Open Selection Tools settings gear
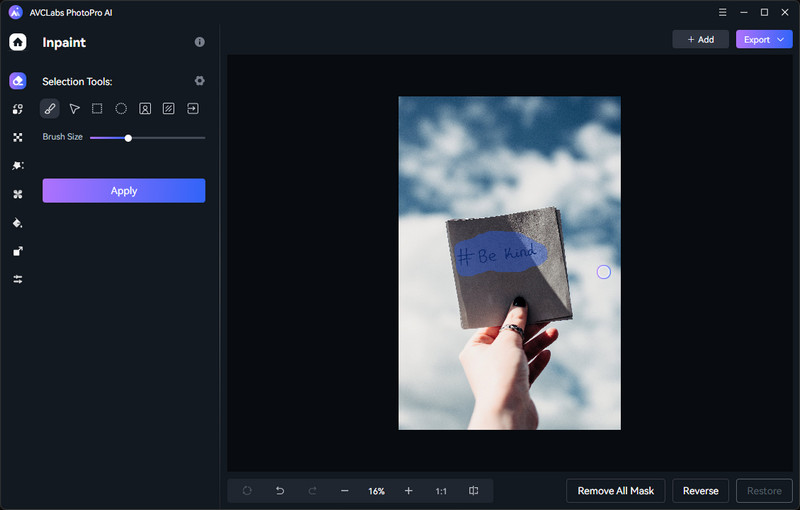Image resolution: width=800 pixels, height=510 pixels. [199, 81]
